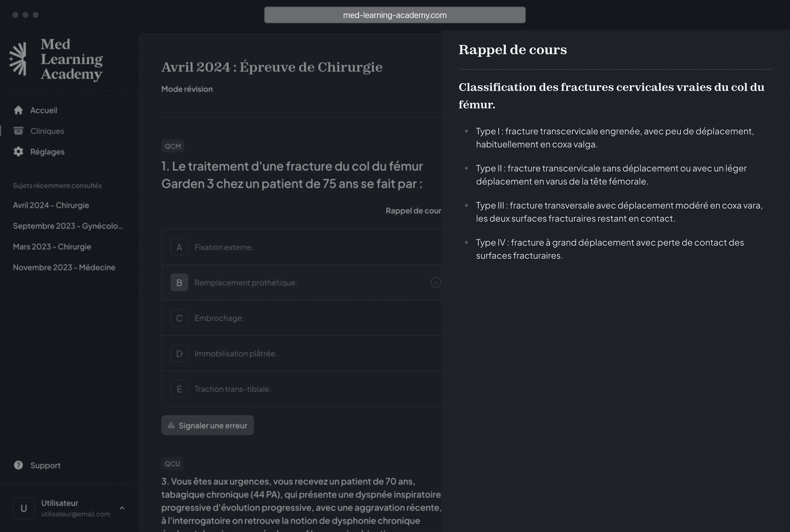This screenshot has height=532, width=790.
Task: Click the warning icon on Signaler une erreur
Action: click(171, 425)
